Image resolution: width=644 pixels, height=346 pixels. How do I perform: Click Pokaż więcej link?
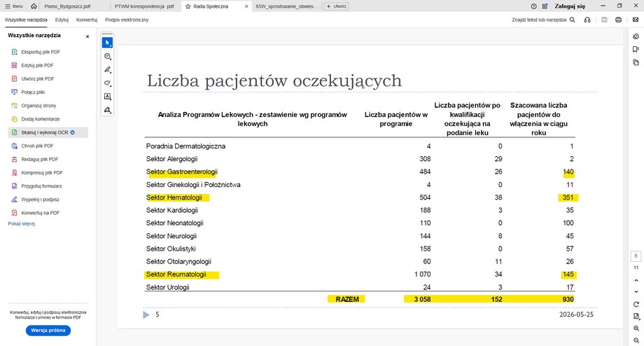tap(22, 224)
